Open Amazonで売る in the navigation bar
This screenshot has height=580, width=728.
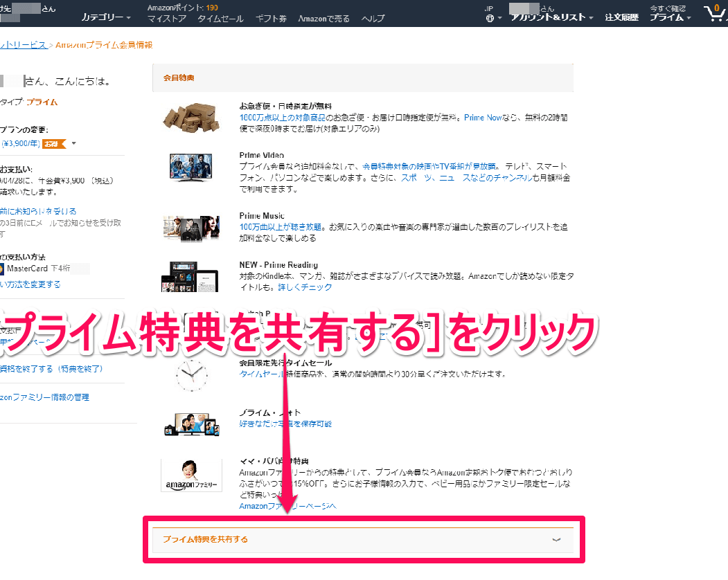pyautogui.click(x=324, y=19)
